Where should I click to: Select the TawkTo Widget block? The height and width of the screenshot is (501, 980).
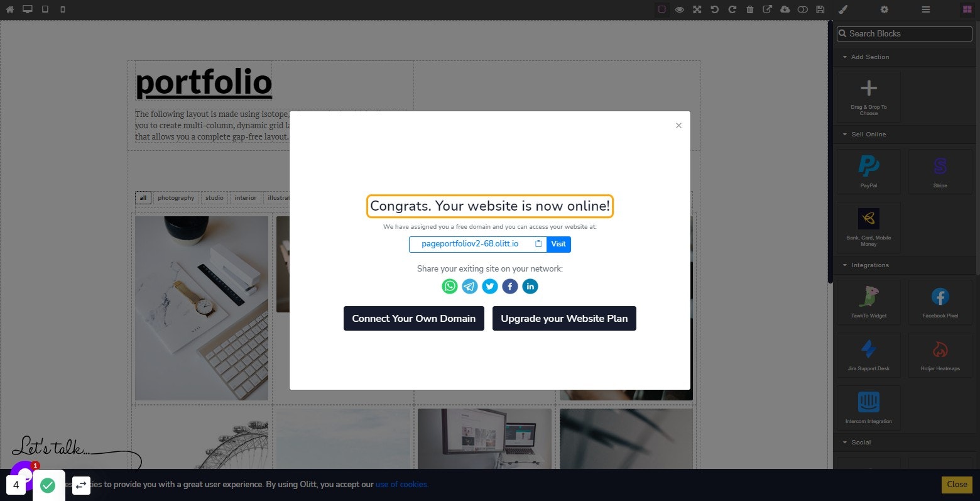869,302
